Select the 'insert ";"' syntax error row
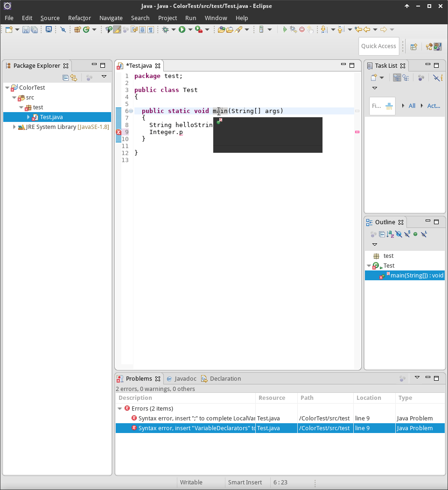Screen dimensions: 448x490 pos(280,419)
